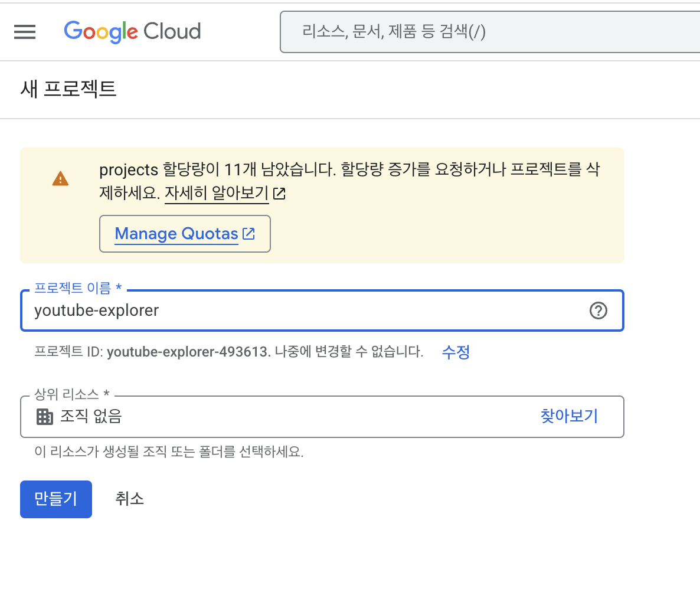Viewport: 700px width, 608px height.
Task: Open the 자세히 알아보기 link
Action: (x=216, y=193)
